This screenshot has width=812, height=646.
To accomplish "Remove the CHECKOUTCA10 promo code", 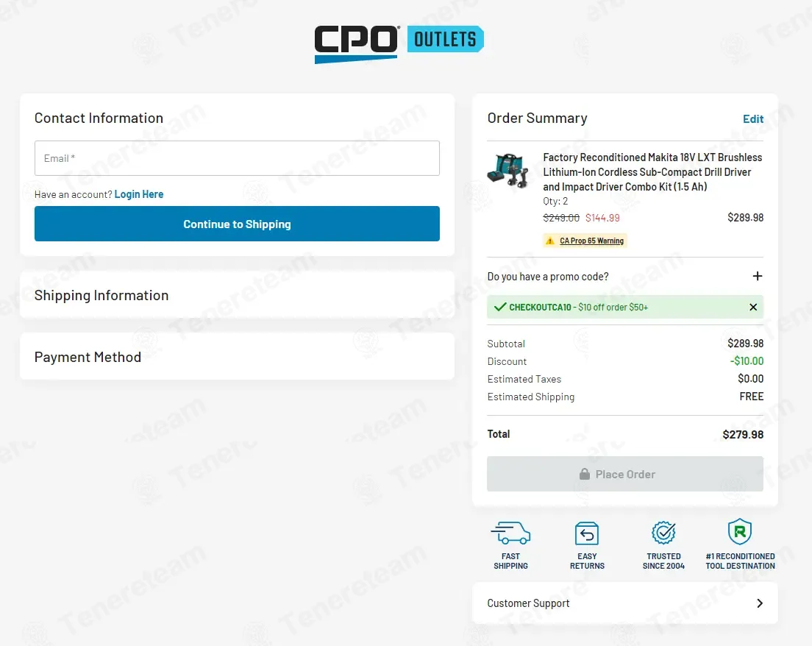I will point(753,308).
